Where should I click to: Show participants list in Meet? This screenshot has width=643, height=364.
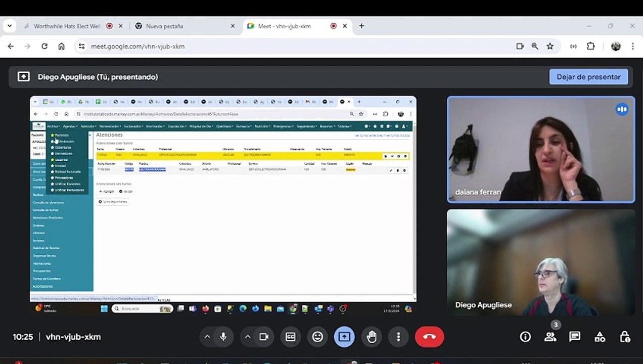pyautogui.click(x=550, y=337)
